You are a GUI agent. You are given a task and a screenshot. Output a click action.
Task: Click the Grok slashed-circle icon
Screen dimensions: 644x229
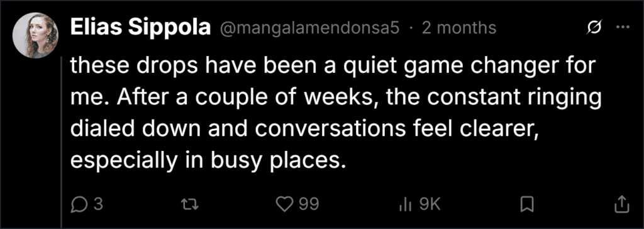pos(594,28)
